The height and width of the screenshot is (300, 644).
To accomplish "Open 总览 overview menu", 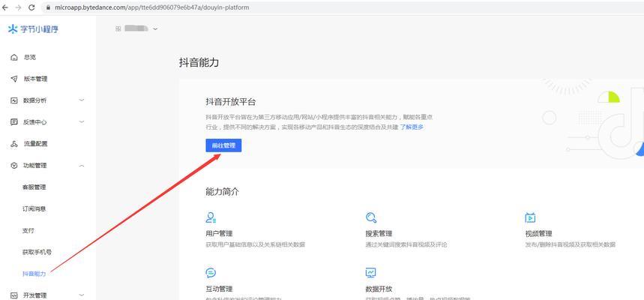I will point(29,57).
